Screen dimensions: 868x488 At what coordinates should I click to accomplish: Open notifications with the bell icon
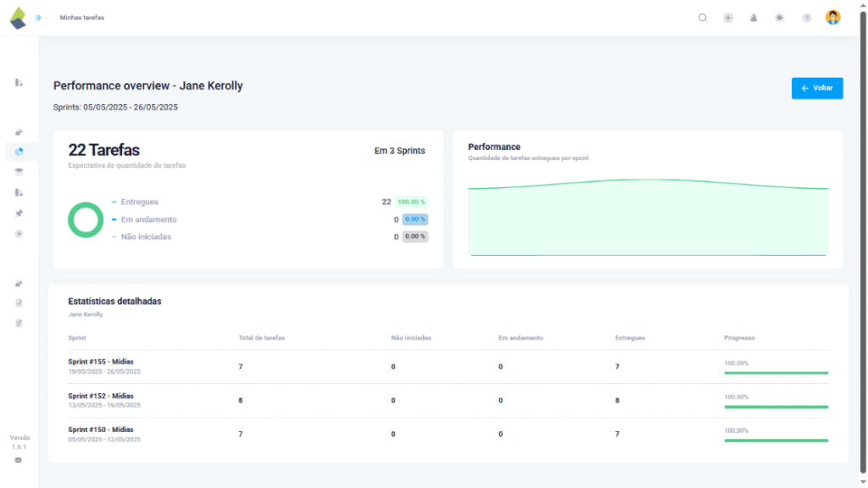pos(754,18)
